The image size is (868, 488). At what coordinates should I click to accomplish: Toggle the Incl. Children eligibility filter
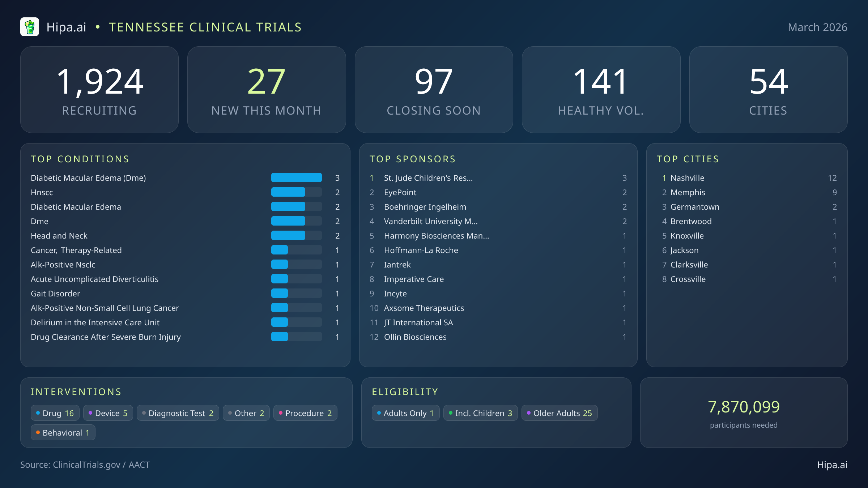click(x=480, y=413)
